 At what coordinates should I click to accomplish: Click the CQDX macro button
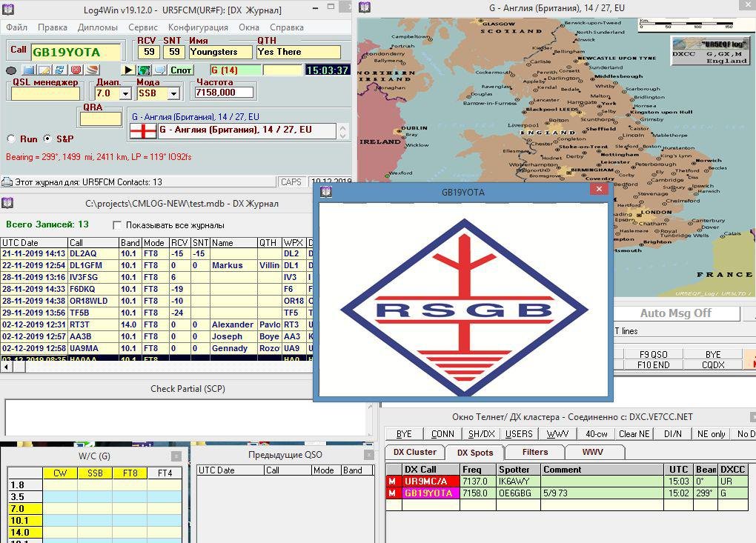click(x=713, y=364)
